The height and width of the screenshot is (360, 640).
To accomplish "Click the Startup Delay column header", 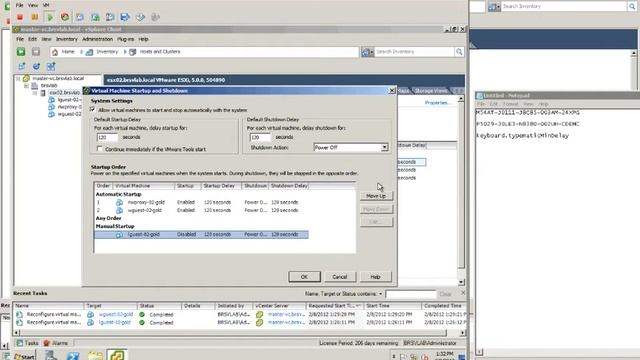I will pyautogui.click(x=221, y=186).
